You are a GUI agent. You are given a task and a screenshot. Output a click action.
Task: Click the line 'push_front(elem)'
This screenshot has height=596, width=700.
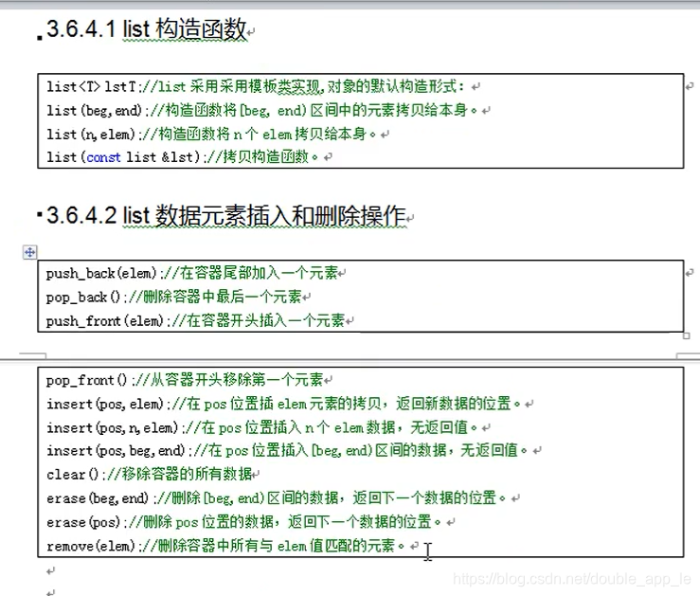tap(195, 320)
